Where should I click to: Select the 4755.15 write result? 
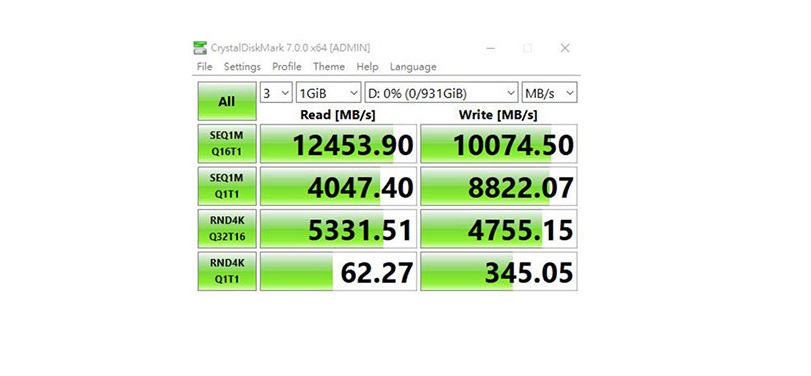[x=499, y=229]
